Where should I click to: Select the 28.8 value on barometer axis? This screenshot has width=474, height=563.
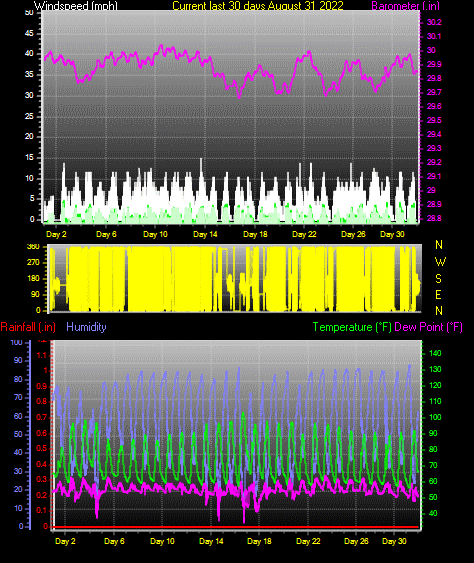tap(434, 218)
